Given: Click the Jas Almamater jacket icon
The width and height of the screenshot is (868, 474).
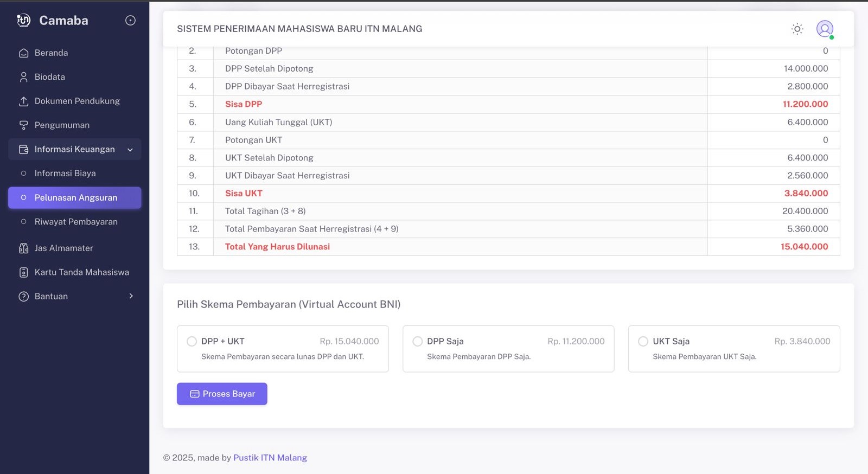Looking at the screenshot, I should click(x=23, y=248).
